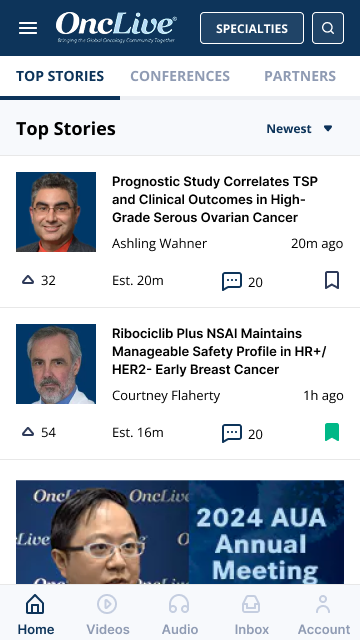The image size is (360, 640).
Task: Open the Inbox from bottom navigation
Action: pos(251,614)
